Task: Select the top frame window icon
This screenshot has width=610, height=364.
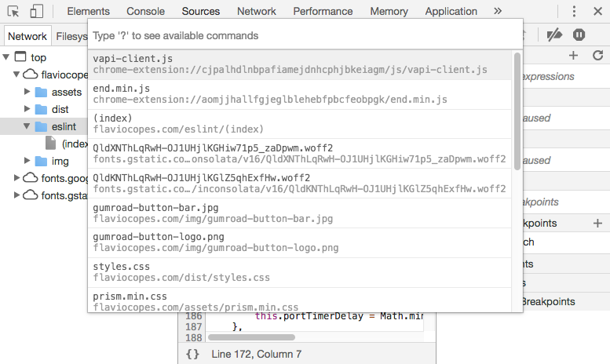Action: click(20, 56)
